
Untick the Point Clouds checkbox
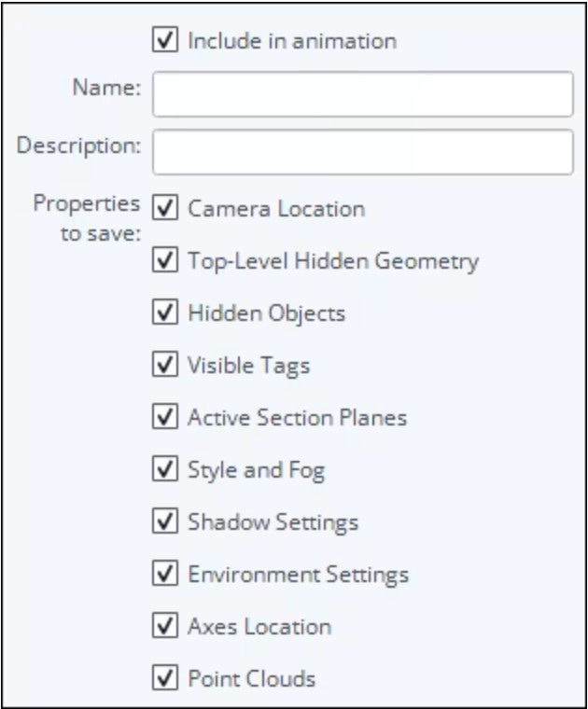(164, 678)
